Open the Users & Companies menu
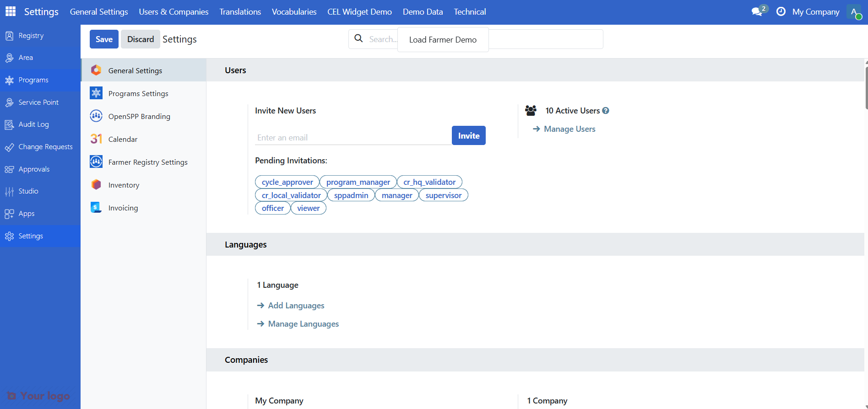 pyautogui.click(x=174, y=12)
